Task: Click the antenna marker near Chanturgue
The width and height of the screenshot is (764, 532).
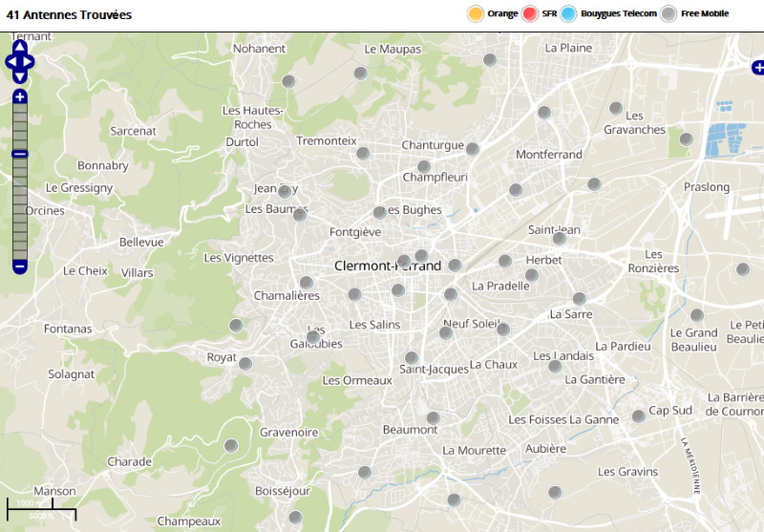Action: (x=472, y=148)
